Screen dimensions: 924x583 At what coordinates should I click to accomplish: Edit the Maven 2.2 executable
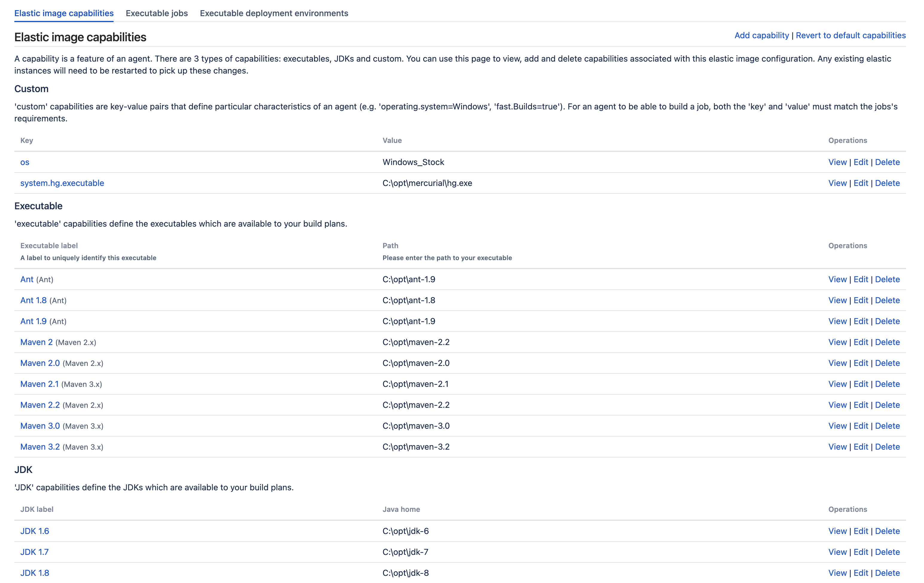click(x=861, y=405)
